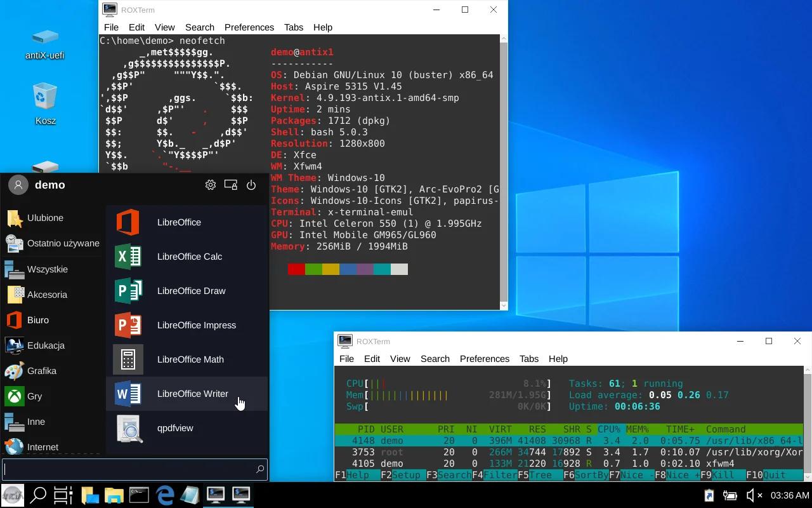Launch LibreOffice Writer from the menu

click(x=193, y=394)
